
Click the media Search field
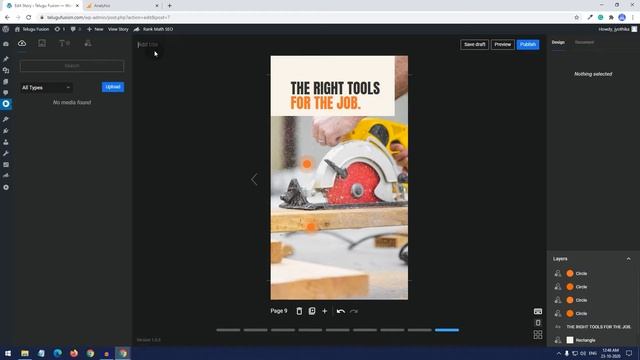[x=72, y=66]
